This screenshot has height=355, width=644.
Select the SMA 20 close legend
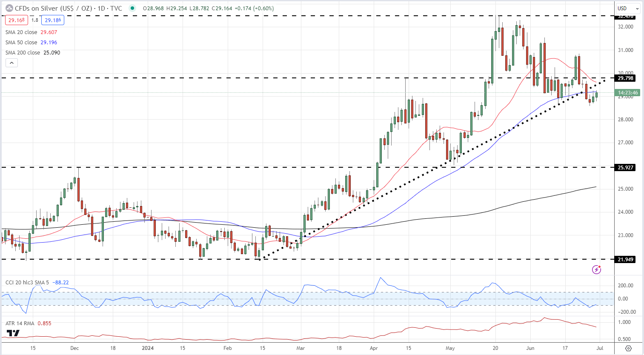tap(21, 32)
